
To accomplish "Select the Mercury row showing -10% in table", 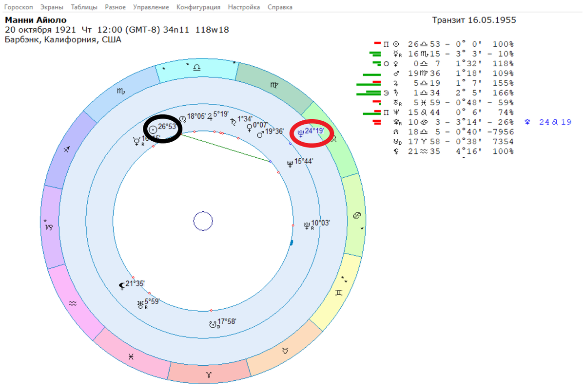I will 443,54.
